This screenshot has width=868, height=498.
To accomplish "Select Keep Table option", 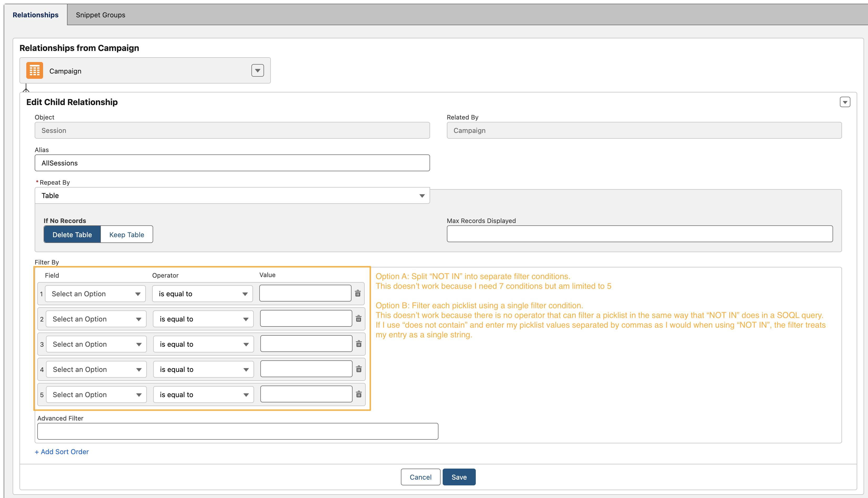I will pyautogui.click(x=127, y=235).
